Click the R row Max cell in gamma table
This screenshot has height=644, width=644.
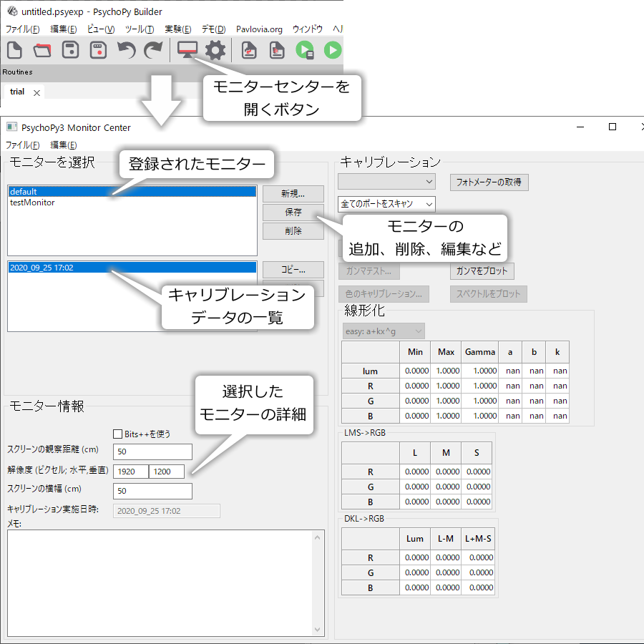click(x=446, y=386)
